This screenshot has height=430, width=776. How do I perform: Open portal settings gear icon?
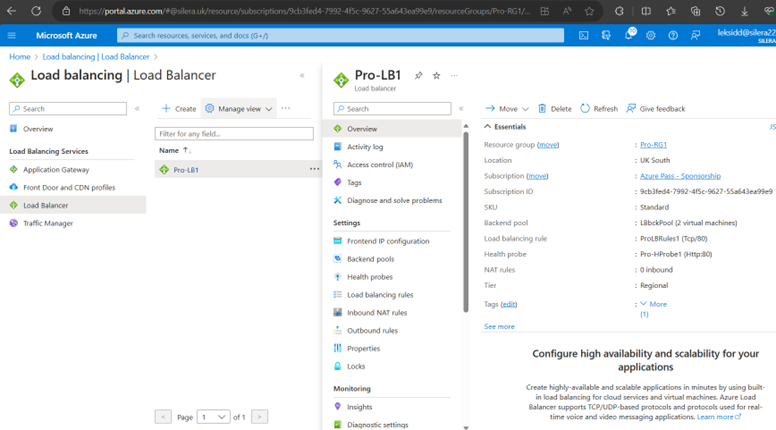click(651, 35)
